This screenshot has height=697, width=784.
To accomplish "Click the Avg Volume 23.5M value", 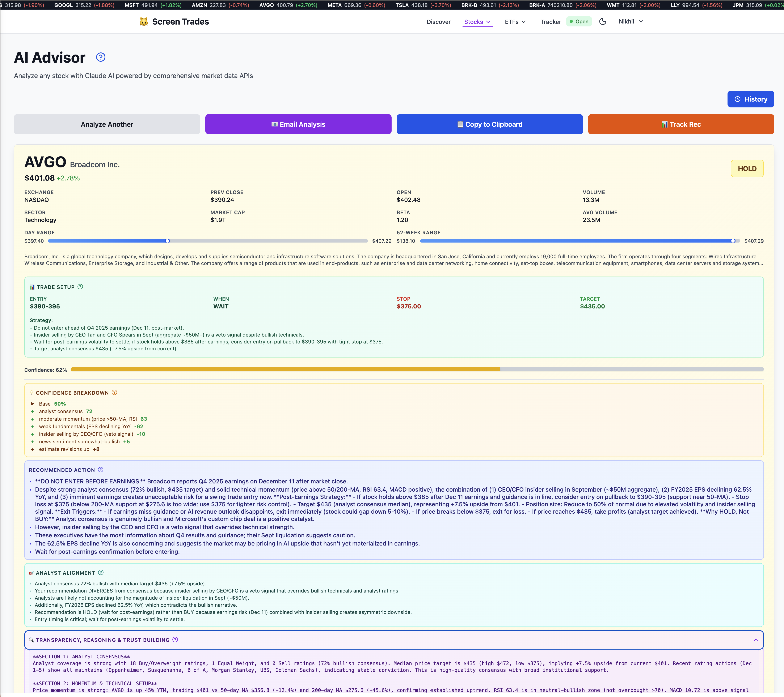I will (591, 220).
